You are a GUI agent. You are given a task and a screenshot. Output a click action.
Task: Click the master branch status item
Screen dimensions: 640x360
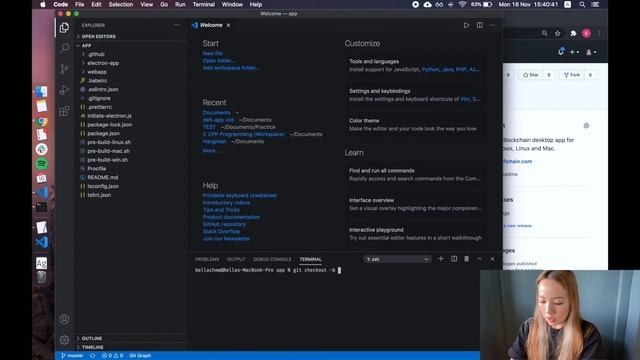pos(72,356)
